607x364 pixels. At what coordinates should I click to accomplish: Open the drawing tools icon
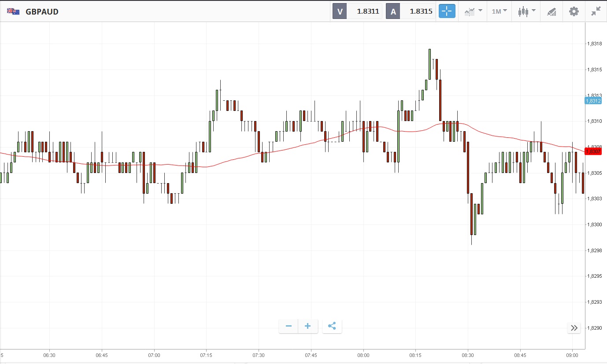(x=551, y=11)
